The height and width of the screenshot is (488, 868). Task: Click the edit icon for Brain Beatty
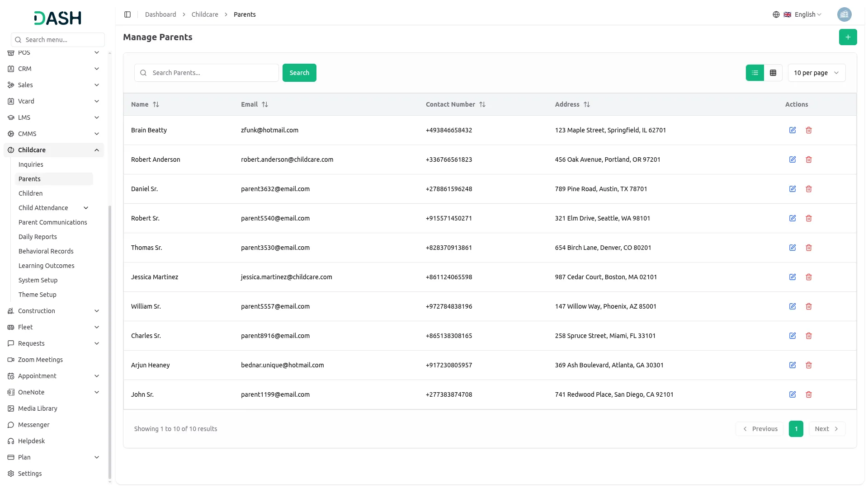[x=792, y=130]
